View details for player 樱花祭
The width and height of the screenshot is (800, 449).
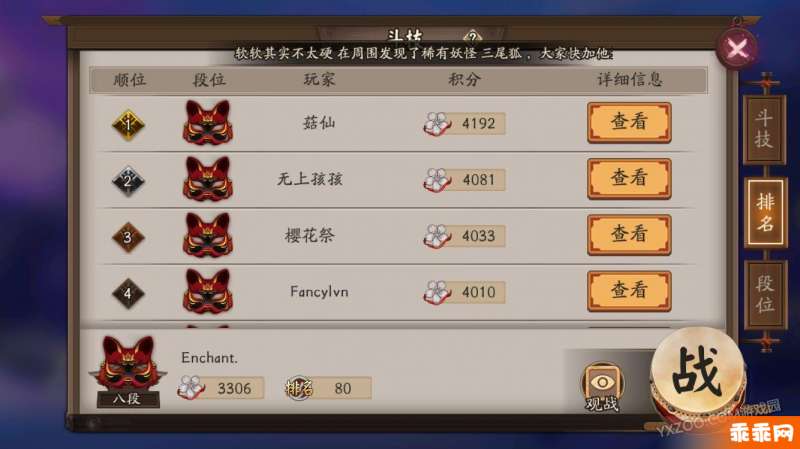629,235
